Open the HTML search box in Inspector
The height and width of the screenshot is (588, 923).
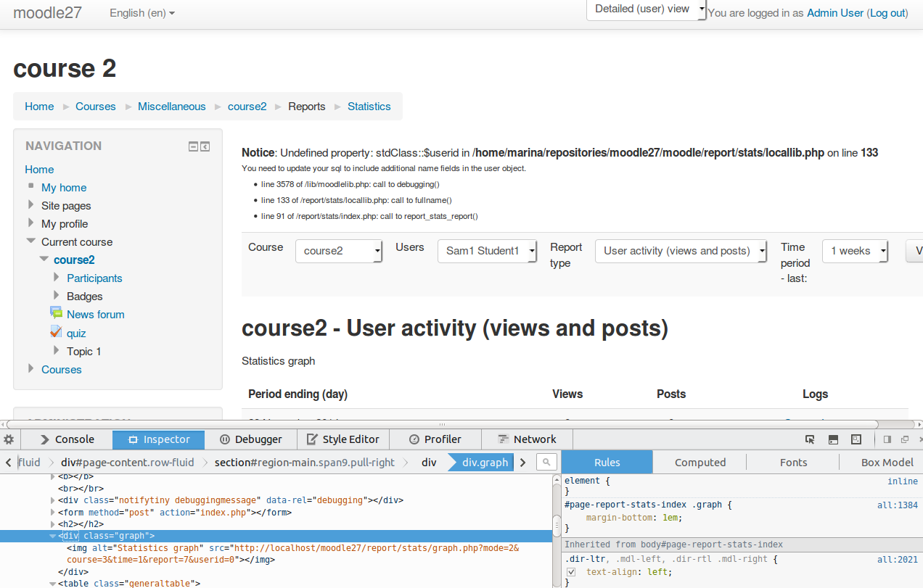547,462
